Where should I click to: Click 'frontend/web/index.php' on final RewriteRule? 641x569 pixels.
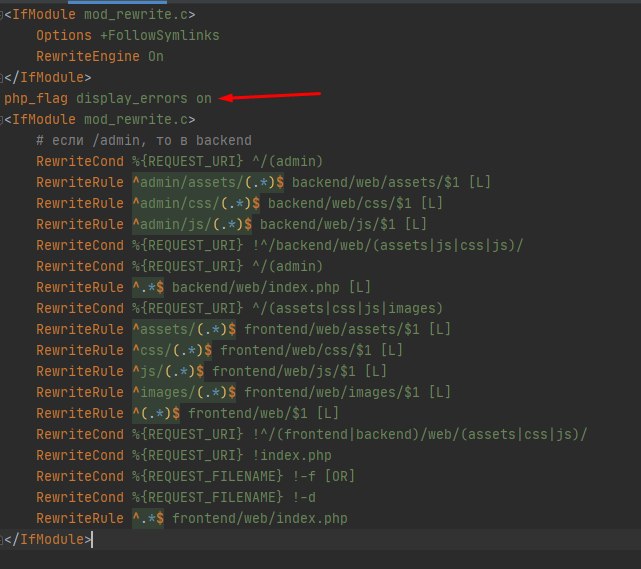260,518
